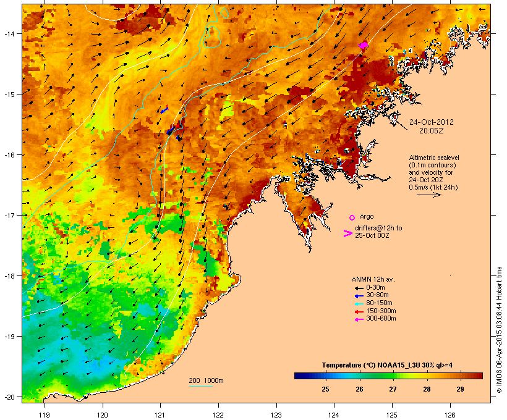Click the latitude axis label -15
Screen dimensions: 507x420
[9, 94]
